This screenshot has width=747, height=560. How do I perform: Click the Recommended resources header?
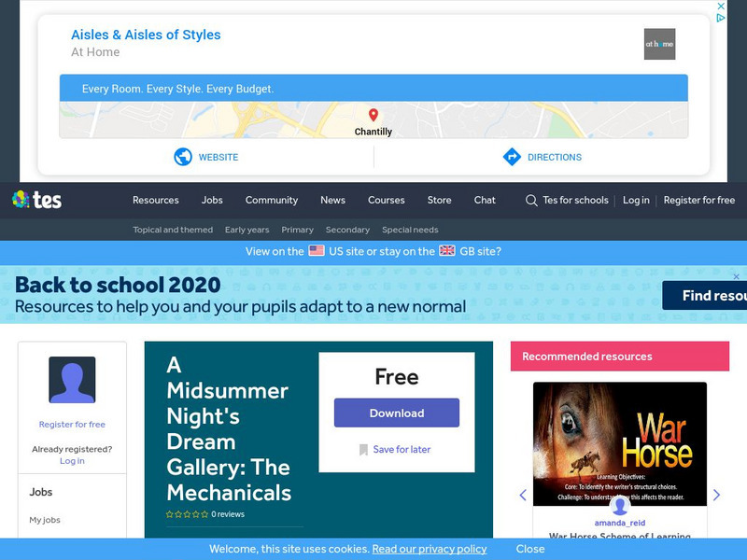[620, 357]
